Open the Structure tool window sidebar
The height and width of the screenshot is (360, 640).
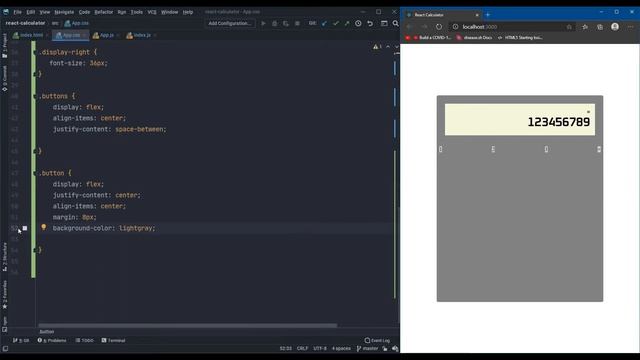(5, 257)
